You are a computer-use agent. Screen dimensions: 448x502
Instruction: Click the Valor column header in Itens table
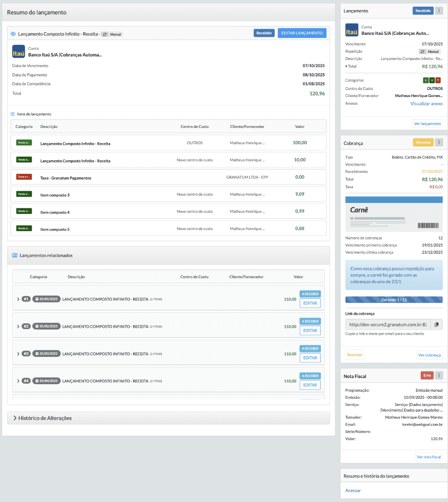tap(299, 127)
